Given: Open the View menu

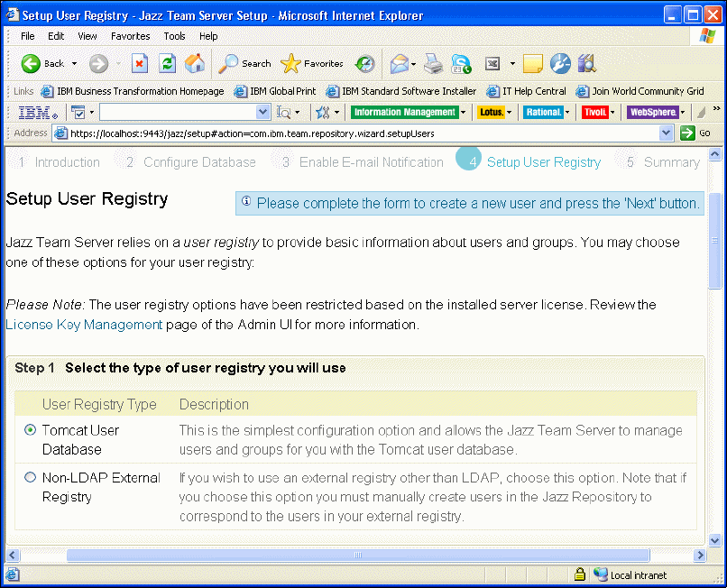Looking at the screenshot, I should click(87, 36).
